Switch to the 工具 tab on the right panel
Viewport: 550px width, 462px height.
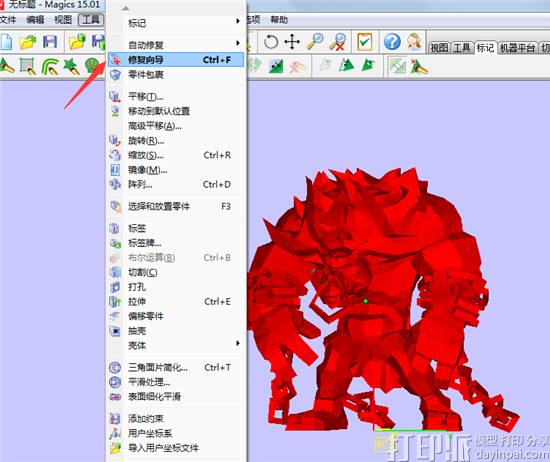(x=461, y=47)
